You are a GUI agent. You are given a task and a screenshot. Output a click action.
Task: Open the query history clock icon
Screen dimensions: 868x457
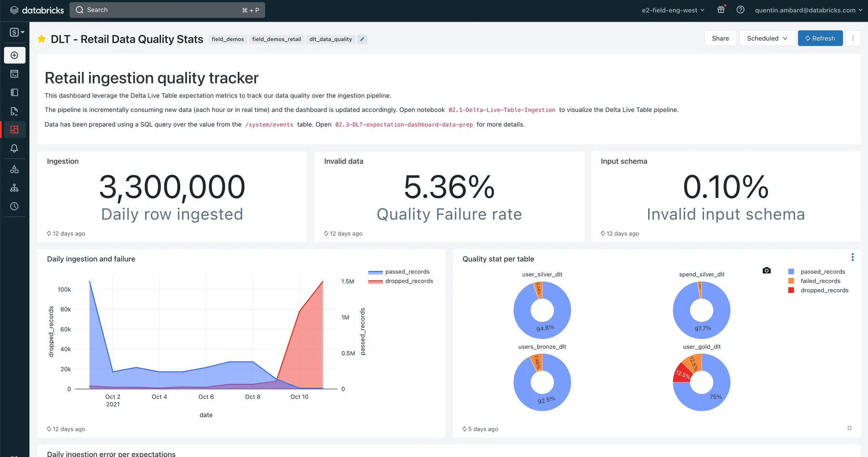coord(14,206)
